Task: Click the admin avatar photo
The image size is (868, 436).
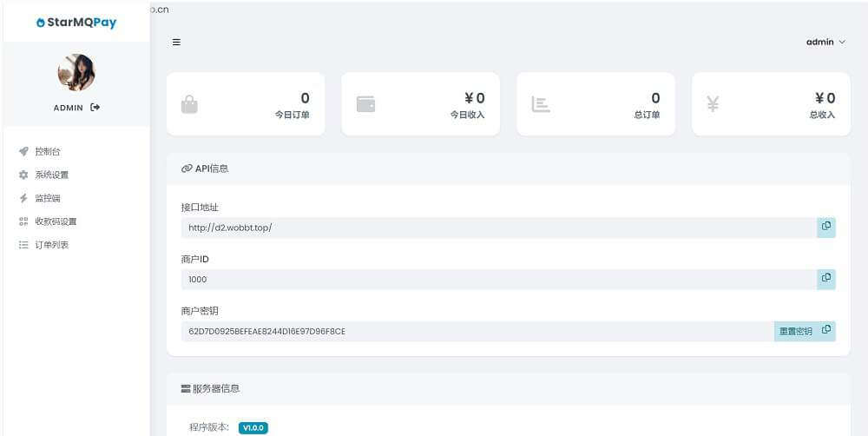Action: tap(76, 73)
